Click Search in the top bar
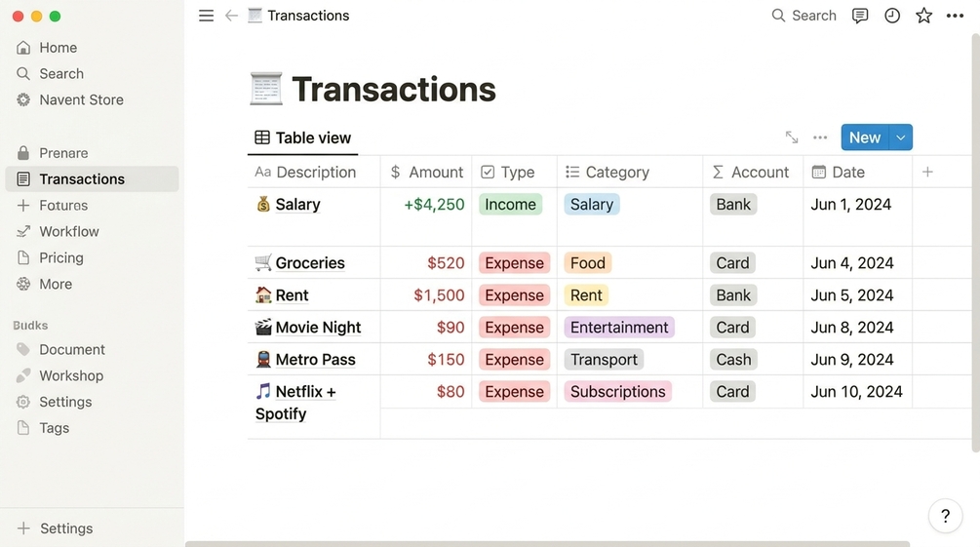This screenshot has height=547, width=980. [x=804, y=16]
